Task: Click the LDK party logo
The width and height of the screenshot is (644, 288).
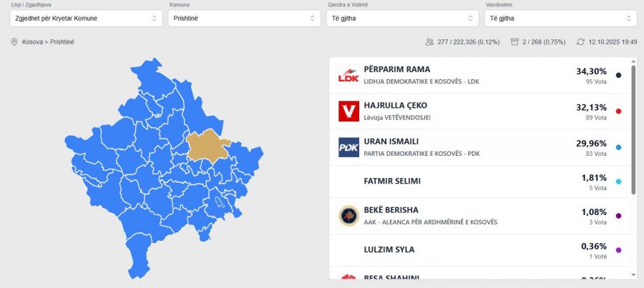Action: click(348, 76)
